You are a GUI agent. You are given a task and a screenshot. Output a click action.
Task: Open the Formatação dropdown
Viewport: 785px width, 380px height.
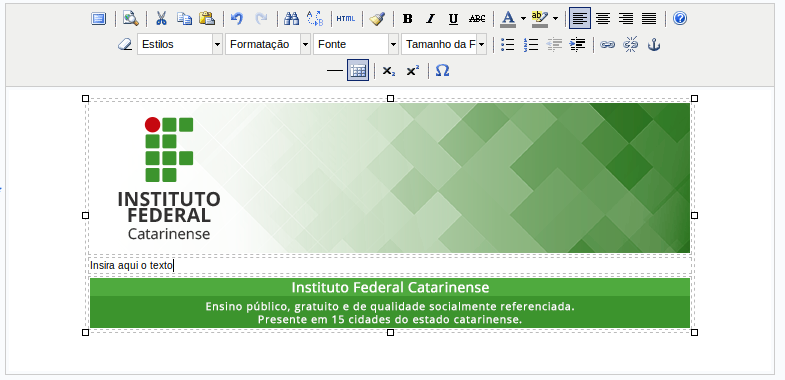pos(268,45)
